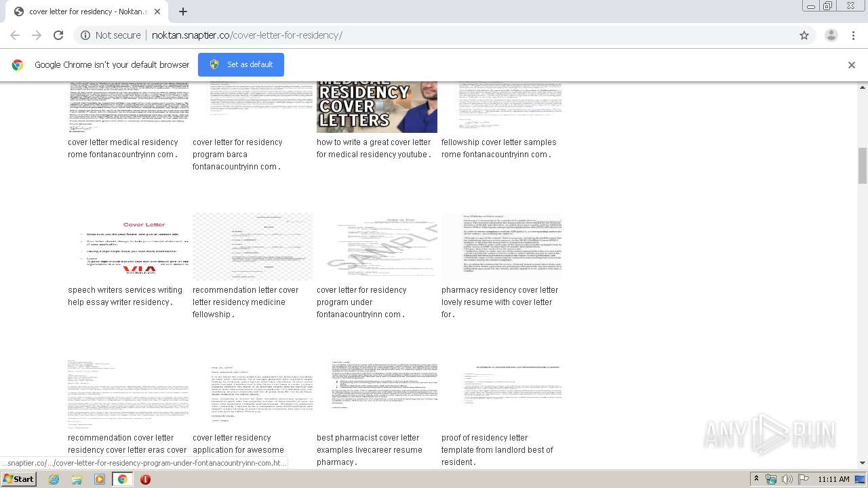
Task: Open how to write a great cover letter youtube link
Action: (374, 148)
